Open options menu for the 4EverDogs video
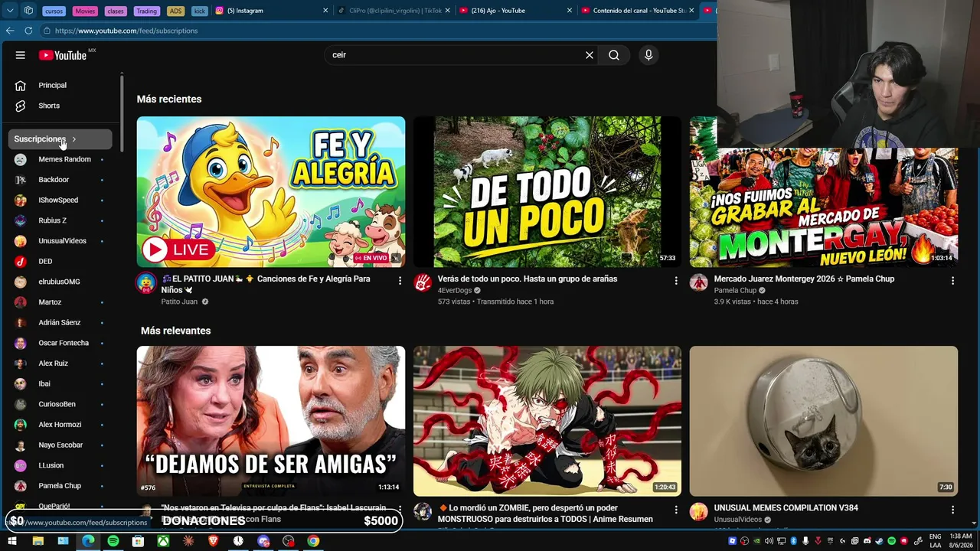980x551 pixels. [x=676, y=281]
